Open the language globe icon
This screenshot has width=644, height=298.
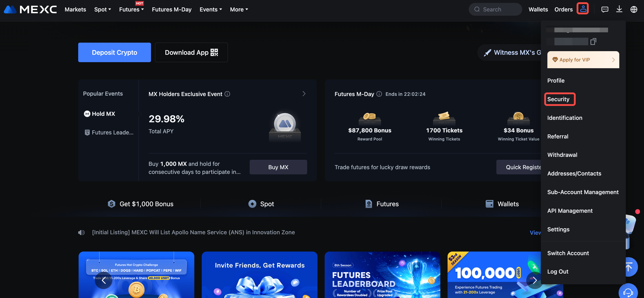coord(633,9)
